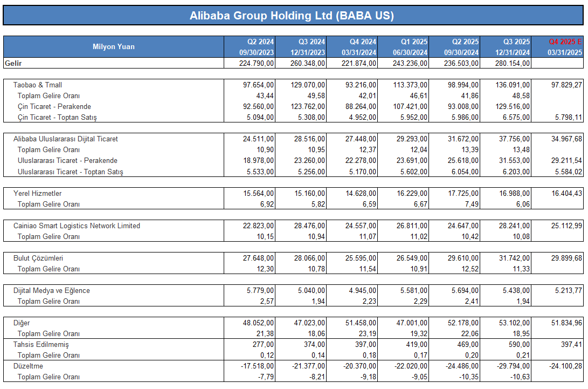
Task: Select the value 113.373,00
Action: point(410,85)
